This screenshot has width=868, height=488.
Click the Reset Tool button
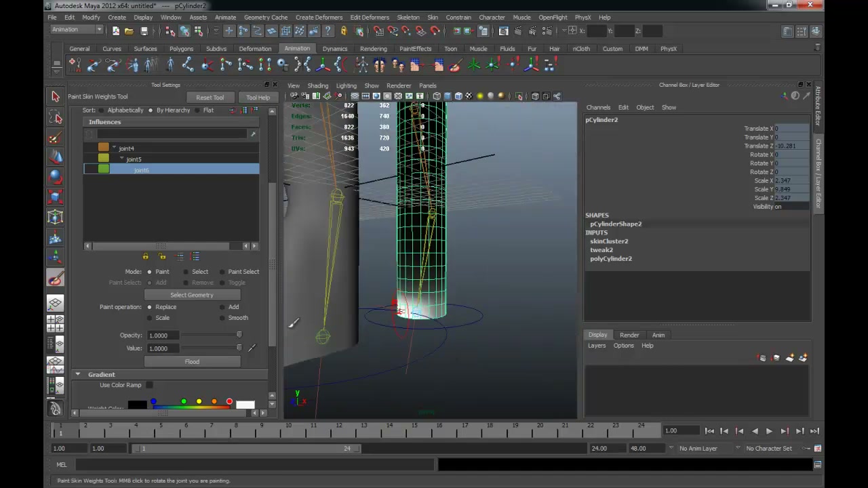[x=210, y=98]
